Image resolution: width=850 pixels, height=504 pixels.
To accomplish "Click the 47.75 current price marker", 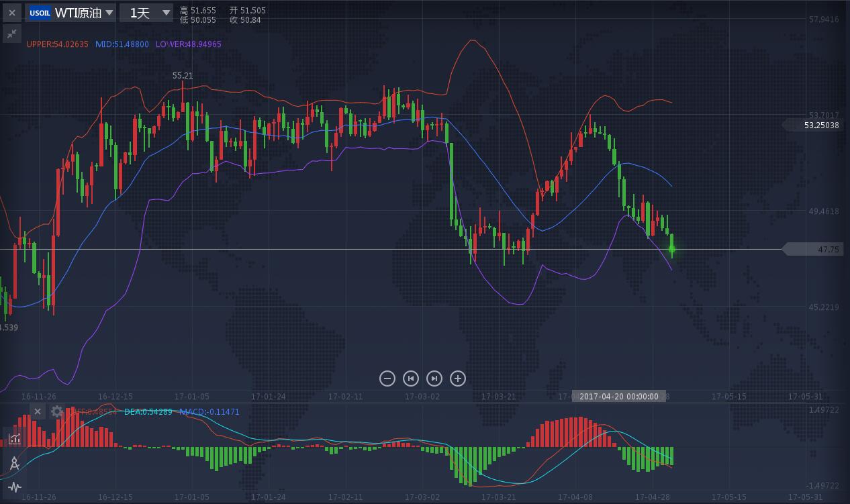I will coord(828,250).
